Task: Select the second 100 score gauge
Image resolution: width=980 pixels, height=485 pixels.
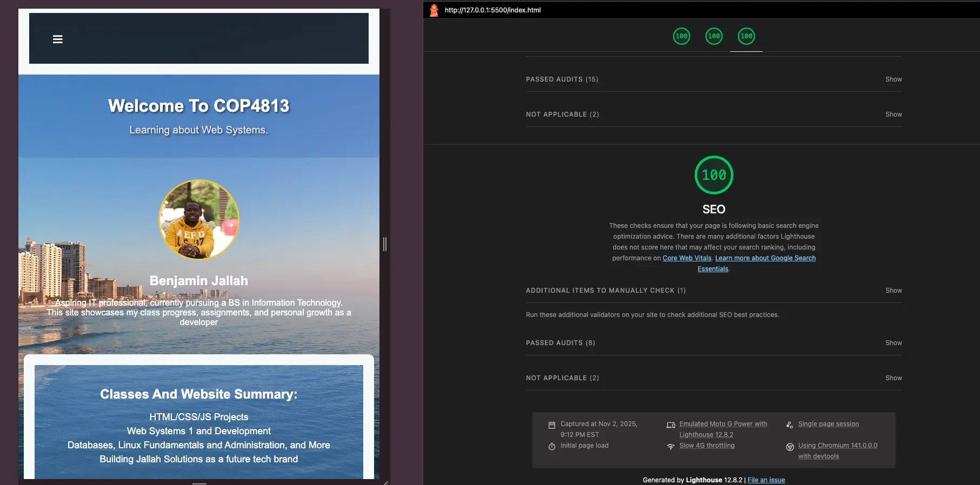Action: (x=714, y=36)
